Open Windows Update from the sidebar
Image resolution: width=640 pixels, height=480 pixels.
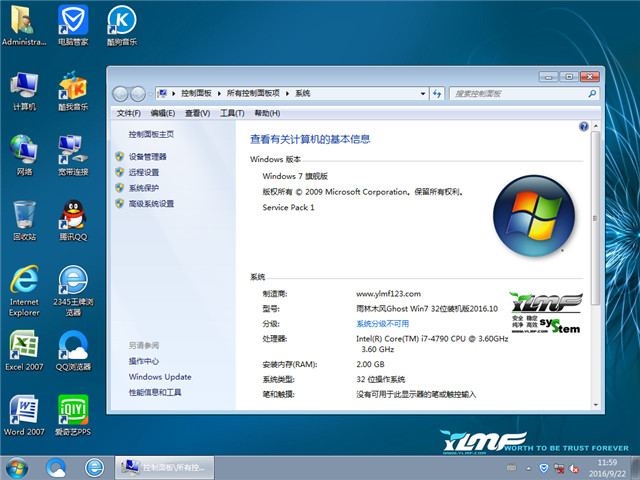point(160,377)
